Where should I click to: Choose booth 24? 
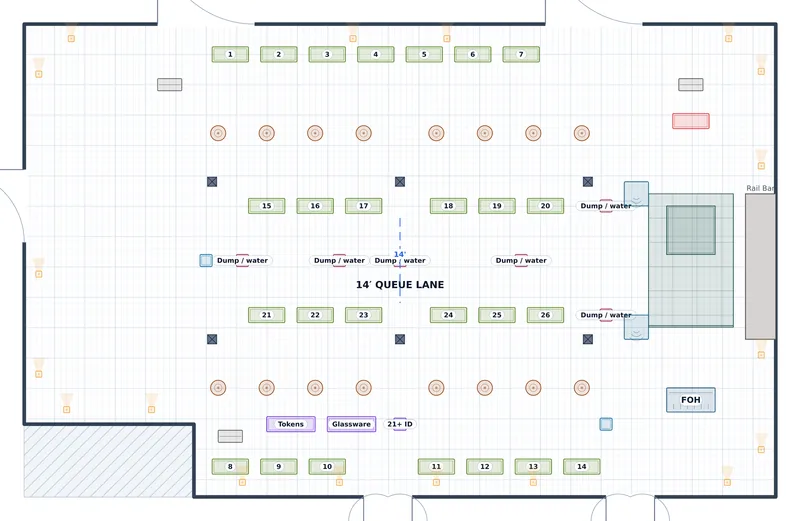coord(448,315)
